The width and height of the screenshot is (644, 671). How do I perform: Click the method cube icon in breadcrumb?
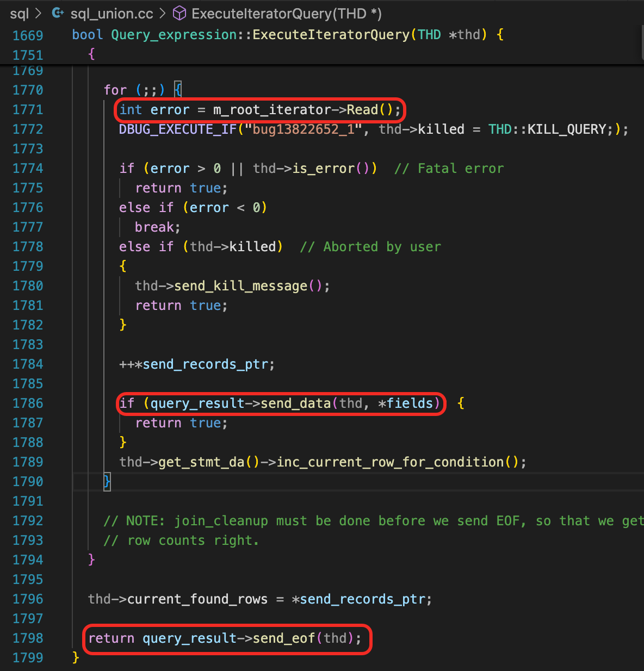point(179,13)
